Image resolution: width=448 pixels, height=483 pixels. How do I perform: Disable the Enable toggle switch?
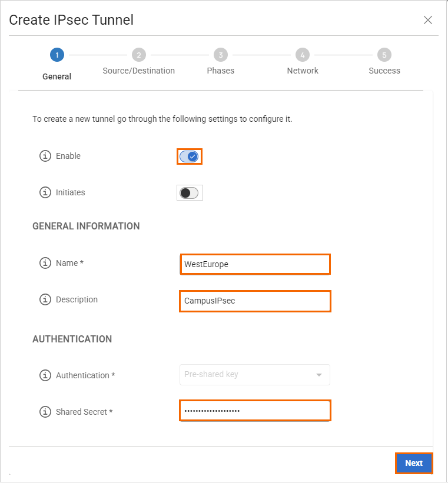pyautogui.click(x=189, y=156)
